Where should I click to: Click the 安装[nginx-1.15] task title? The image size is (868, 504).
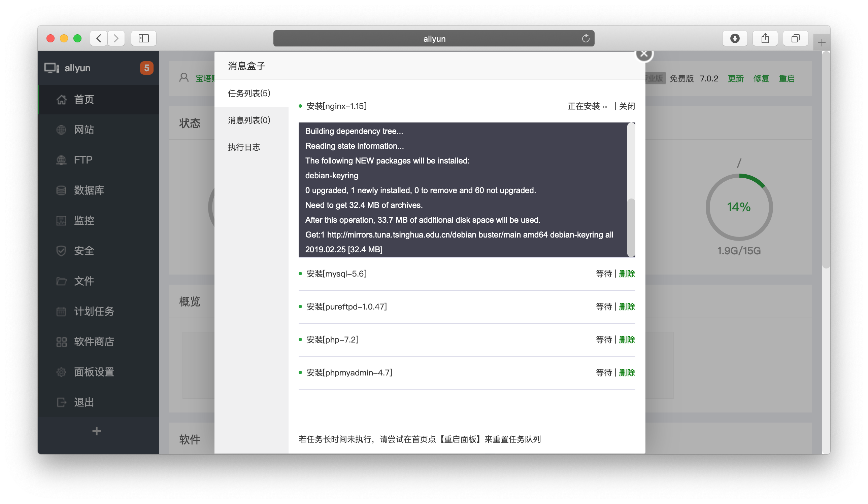[x=336, y=106]
